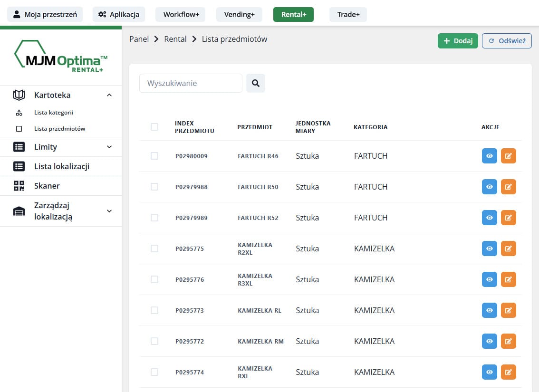The height and width of the screenshot is (392, 539).
Task: Switch to the Vending+ tab
Action: [x=239, y=14]
